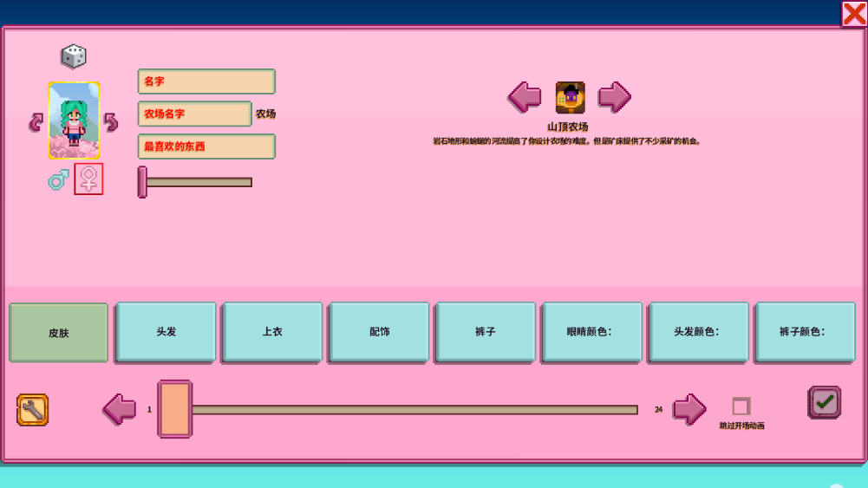868x488 pixels.
Task: Click the hilltop farm type icon
Action: [570, 98]
